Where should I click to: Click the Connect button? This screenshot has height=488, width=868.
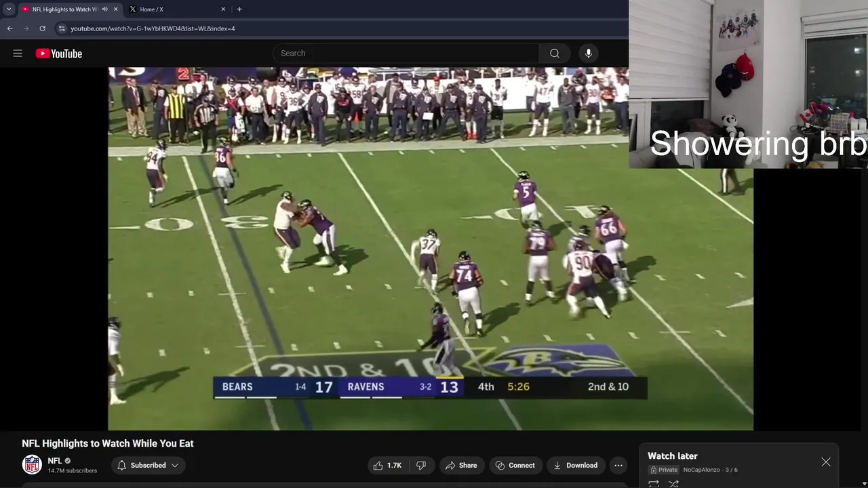tap(515, 465)
